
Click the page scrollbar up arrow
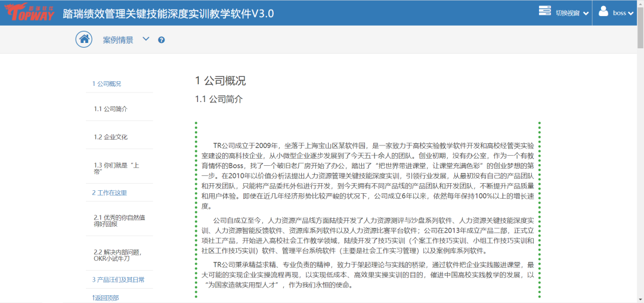coord(639,4)
